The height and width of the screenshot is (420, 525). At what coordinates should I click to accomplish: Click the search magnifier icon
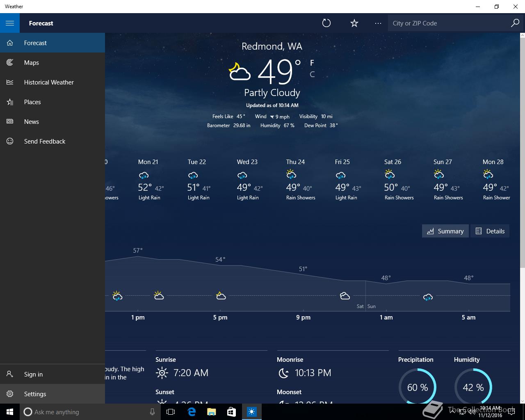tap(515, 23)
